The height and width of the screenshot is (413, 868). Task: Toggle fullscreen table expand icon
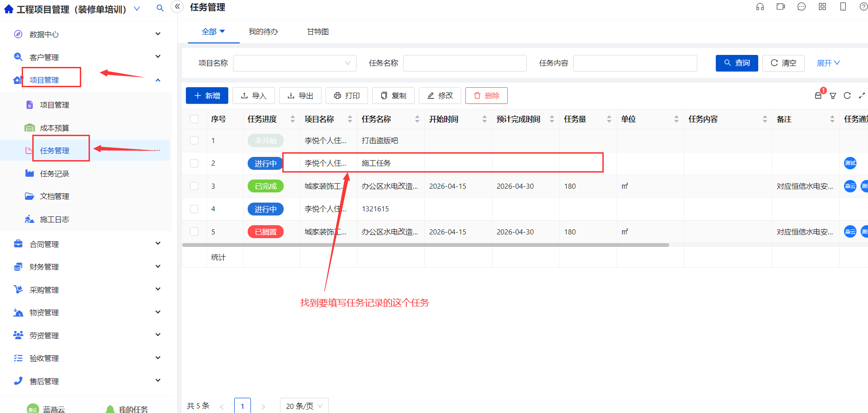tap(862, 96)
